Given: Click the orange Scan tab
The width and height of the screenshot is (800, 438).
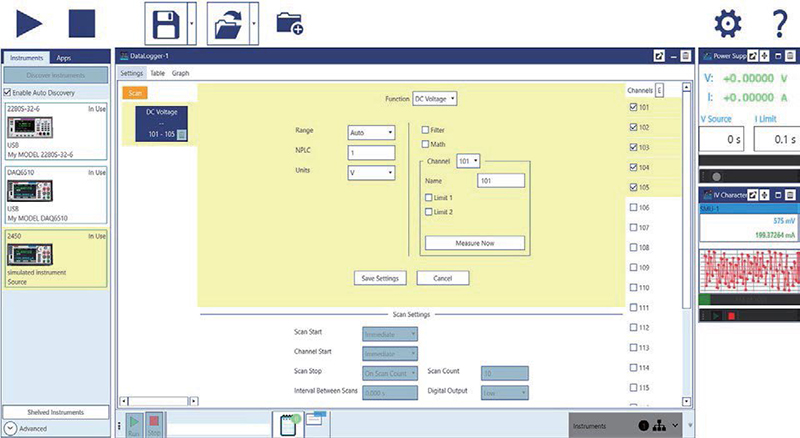Looking at the screenshot, I should coord(135,93).
